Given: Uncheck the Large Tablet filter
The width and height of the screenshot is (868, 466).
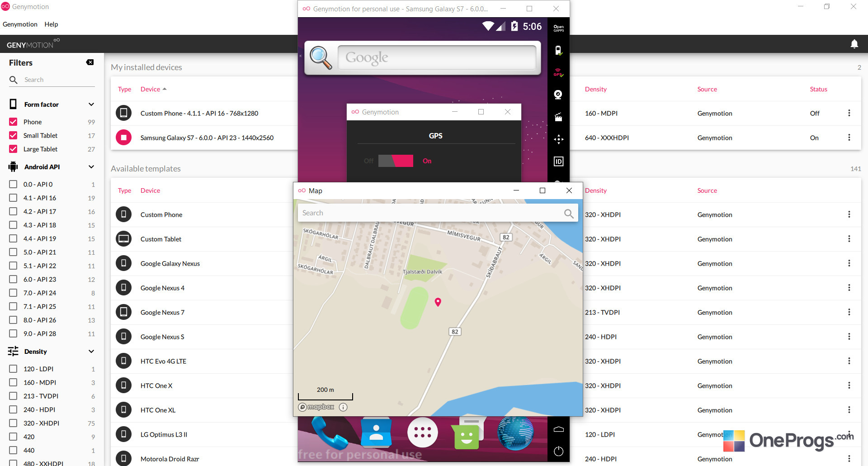Looking at the screenshot, I should [13, 149].
